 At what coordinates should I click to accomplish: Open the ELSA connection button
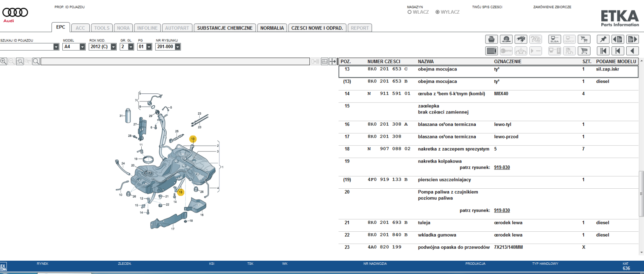pyautogui.click(x=555, y=39)
